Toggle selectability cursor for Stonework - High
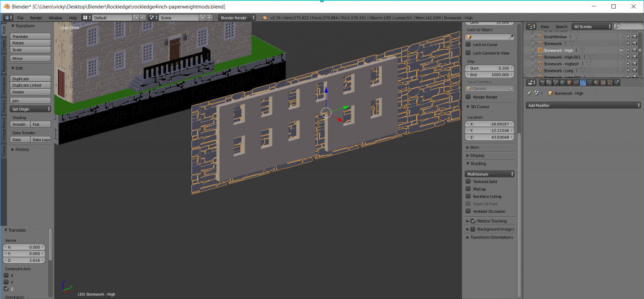 click(x=628, y=50)
